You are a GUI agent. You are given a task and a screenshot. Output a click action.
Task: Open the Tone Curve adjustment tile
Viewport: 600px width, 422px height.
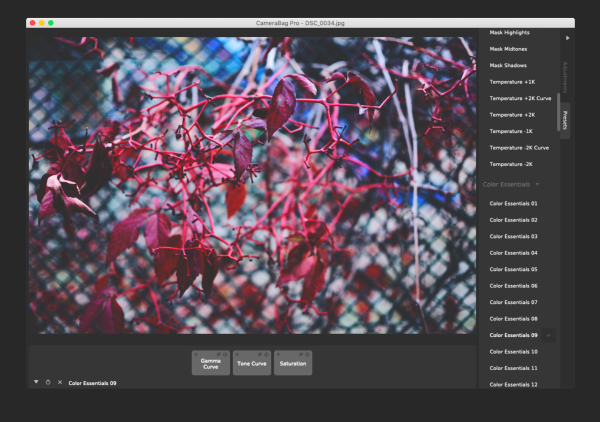coord(252,363)
